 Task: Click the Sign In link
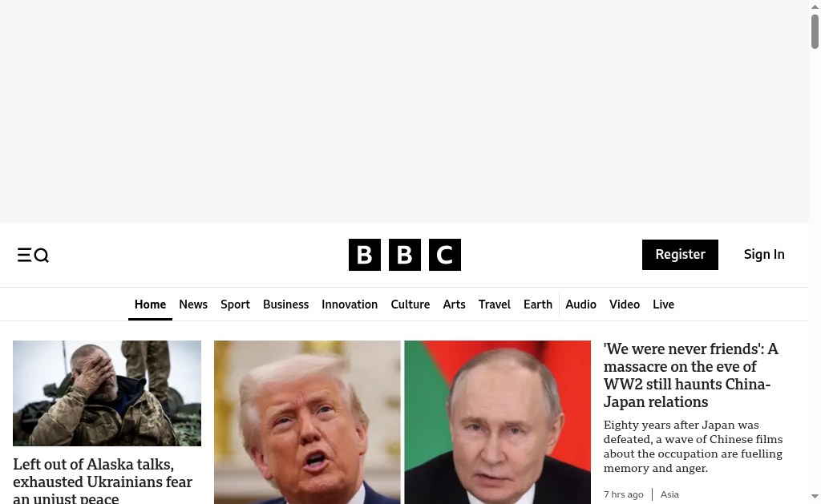764,254
